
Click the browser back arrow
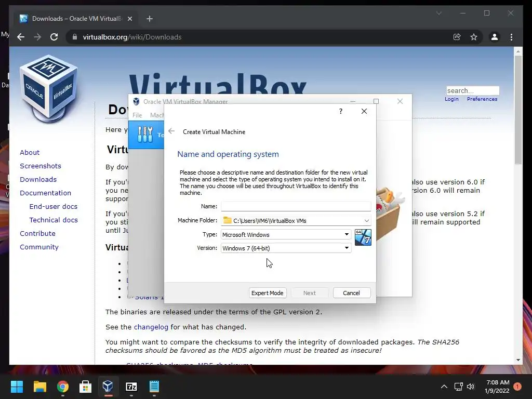[x=21, y=37]
